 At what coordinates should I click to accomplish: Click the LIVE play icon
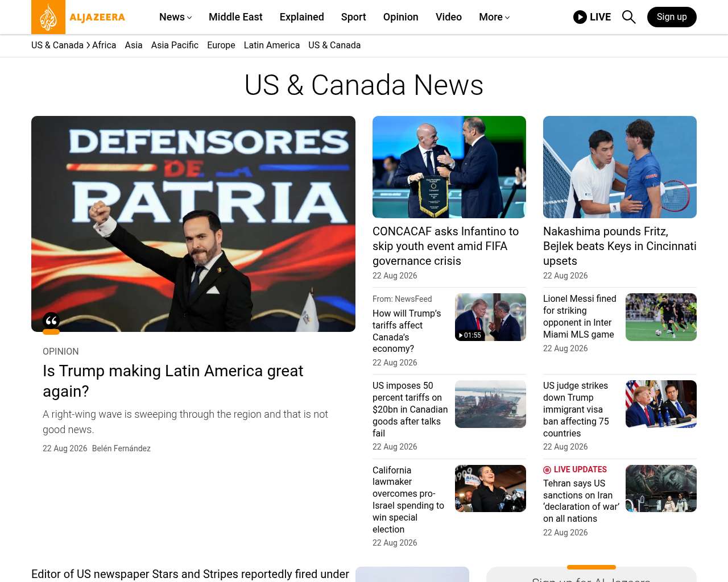[580, 17]
